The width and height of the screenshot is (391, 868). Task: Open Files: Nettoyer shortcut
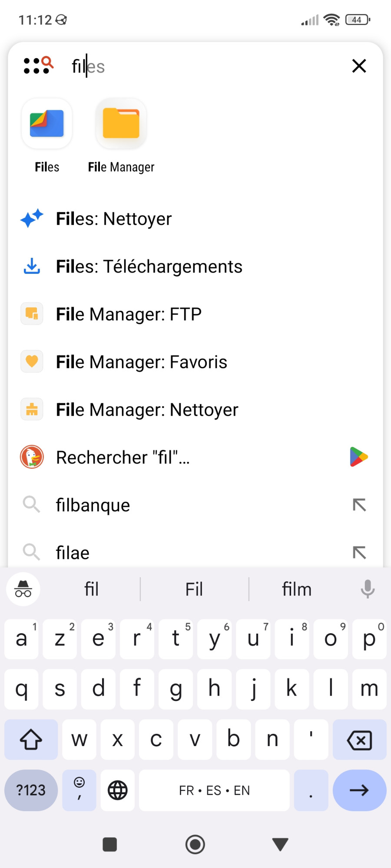[x=114, y=219]
